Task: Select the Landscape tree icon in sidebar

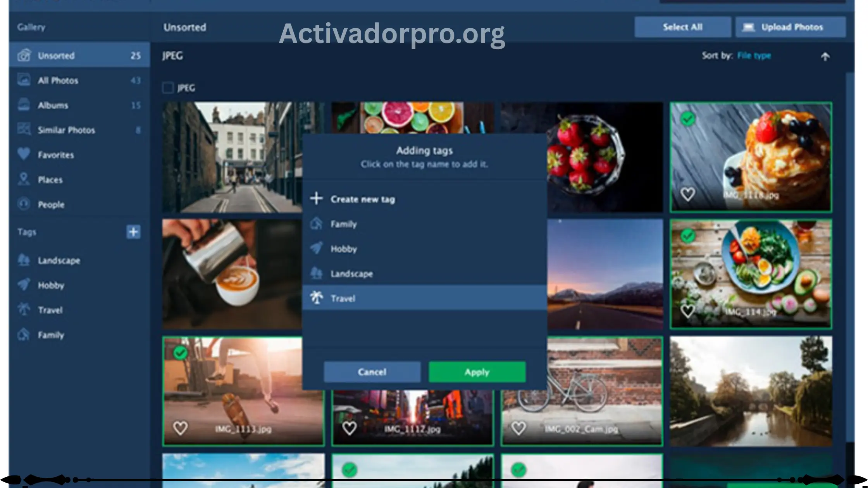Action: tap(24, 260)
